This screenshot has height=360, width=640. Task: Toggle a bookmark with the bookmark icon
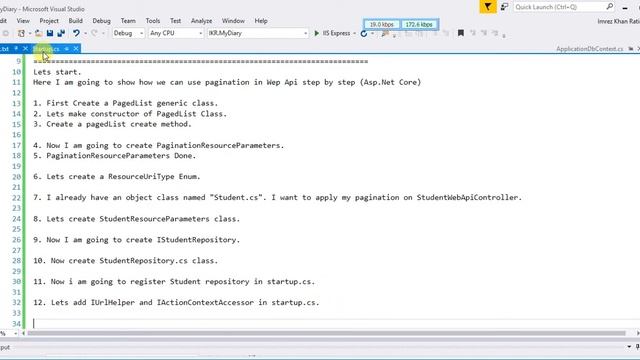[460, 33]
